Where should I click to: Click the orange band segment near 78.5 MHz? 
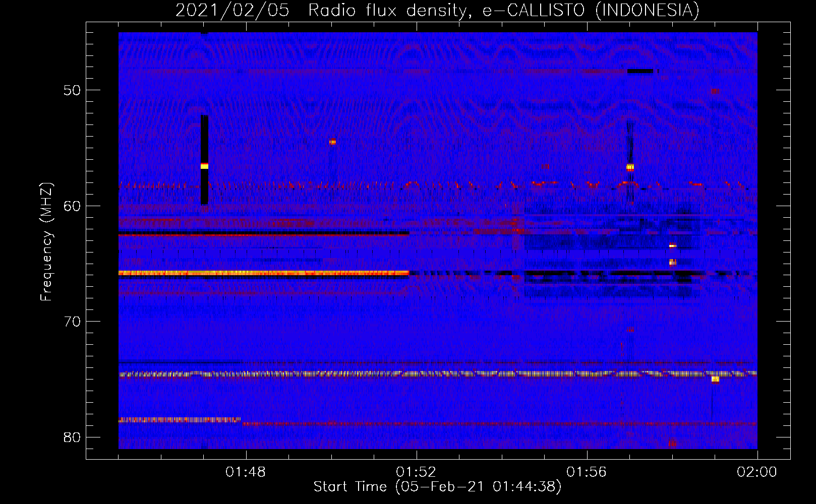180,419
